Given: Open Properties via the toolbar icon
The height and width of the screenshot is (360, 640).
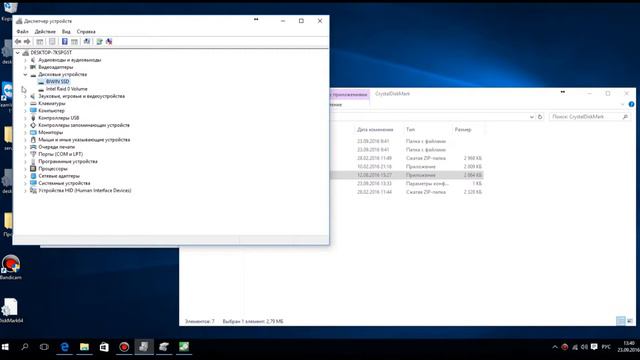Looking at the screenshot, I should click(x=52, y=42).
